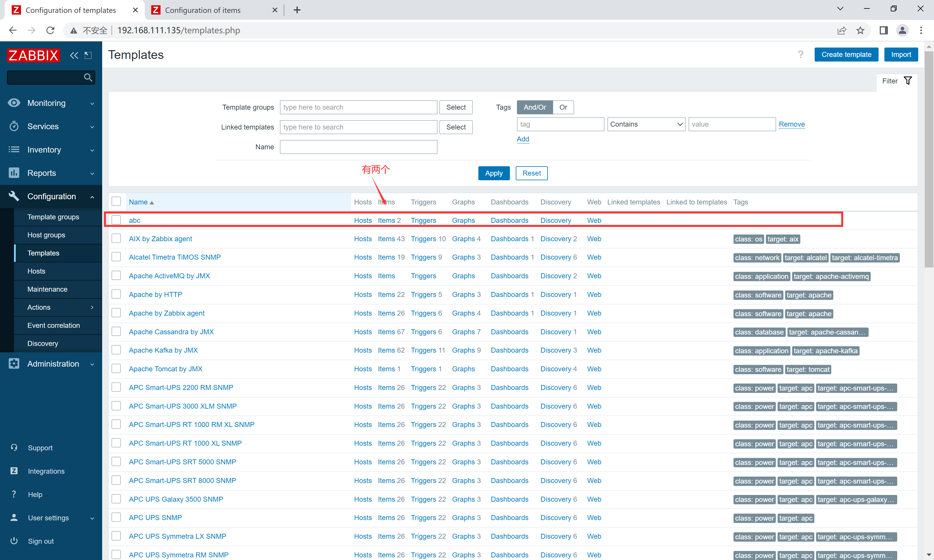Collapse the Configuration menu section

tap(92, 197)
